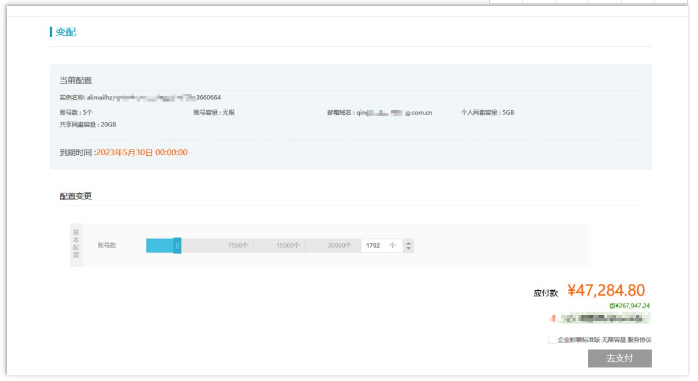698x381 pixels.
Task: Select the 基本配置 vertical tab
Action: pos(76,244)
